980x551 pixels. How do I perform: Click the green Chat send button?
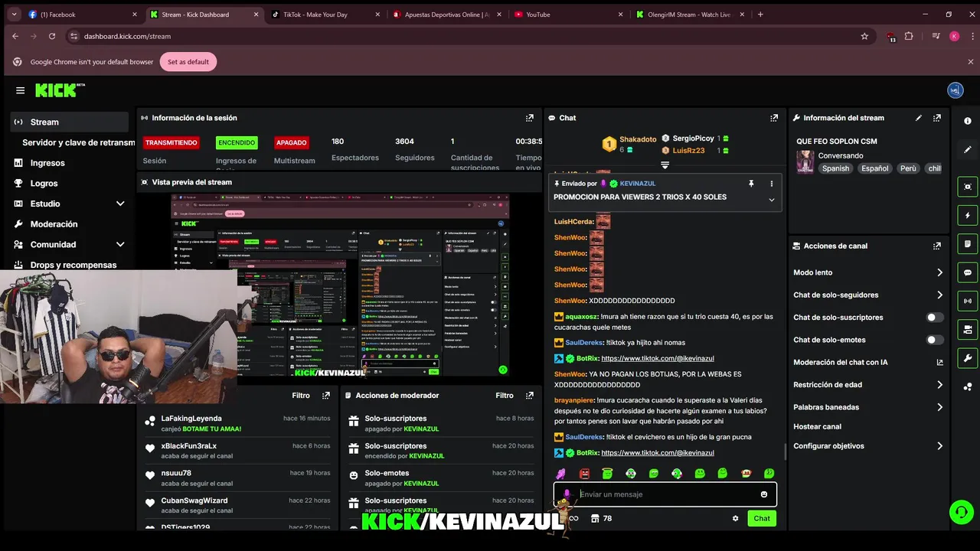[x=762, y=518]
